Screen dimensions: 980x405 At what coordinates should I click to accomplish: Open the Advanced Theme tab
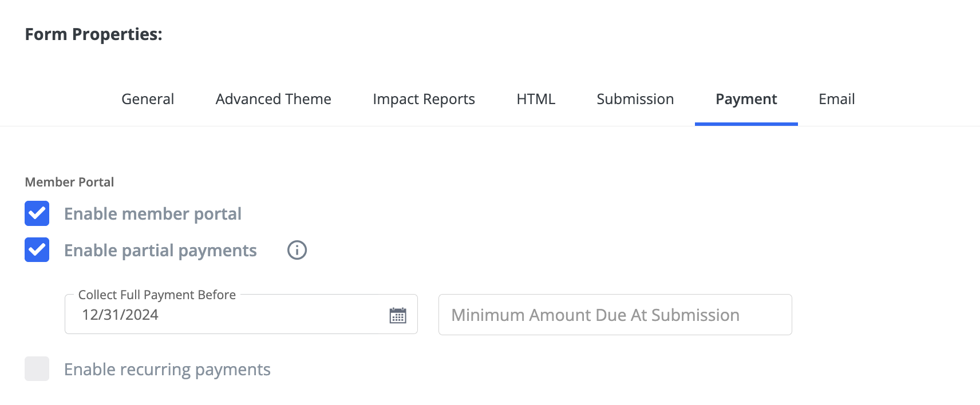pyautogui.click(x=272, y=99)
